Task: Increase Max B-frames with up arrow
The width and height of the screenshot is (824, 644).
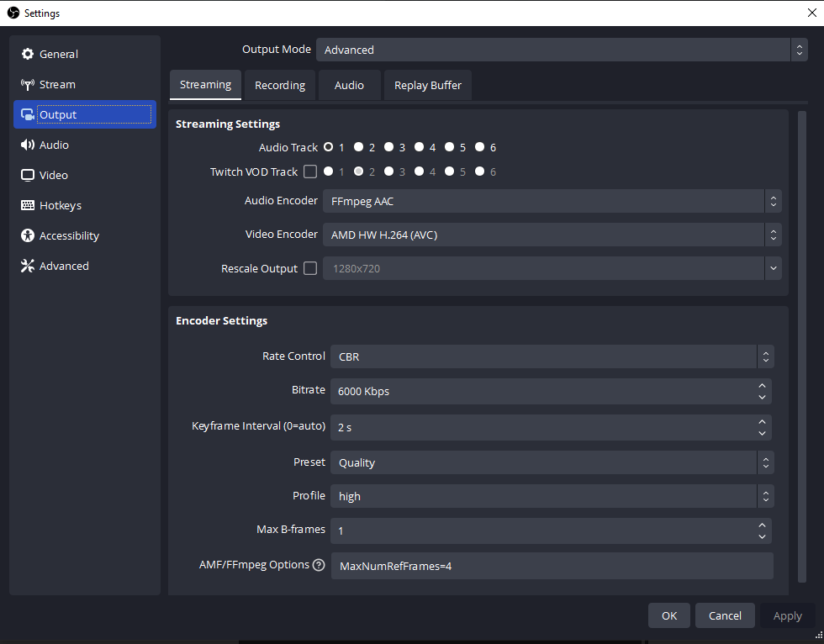Action: pos(762,525)
